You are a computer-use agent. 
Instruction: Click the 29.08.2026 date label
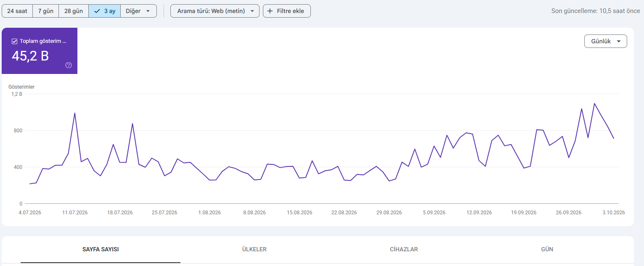click(x=389, y=213)
